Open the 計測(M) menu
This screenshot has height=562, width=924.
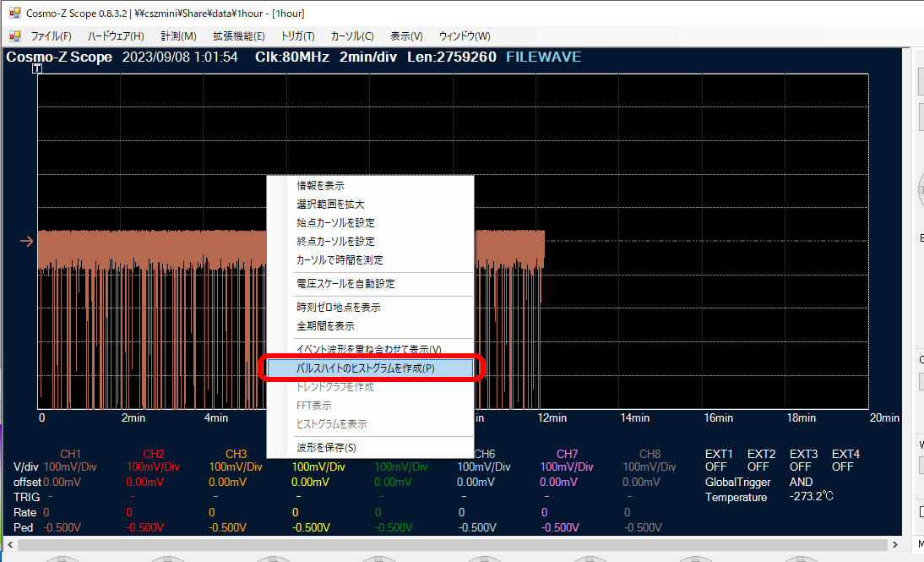178,36
